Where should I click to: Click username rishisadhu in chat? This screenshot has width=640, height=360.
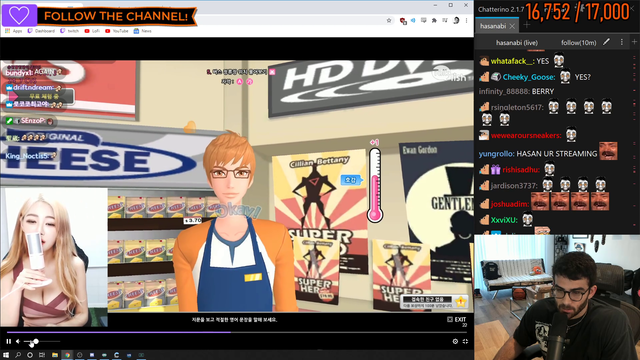[521, 170]
